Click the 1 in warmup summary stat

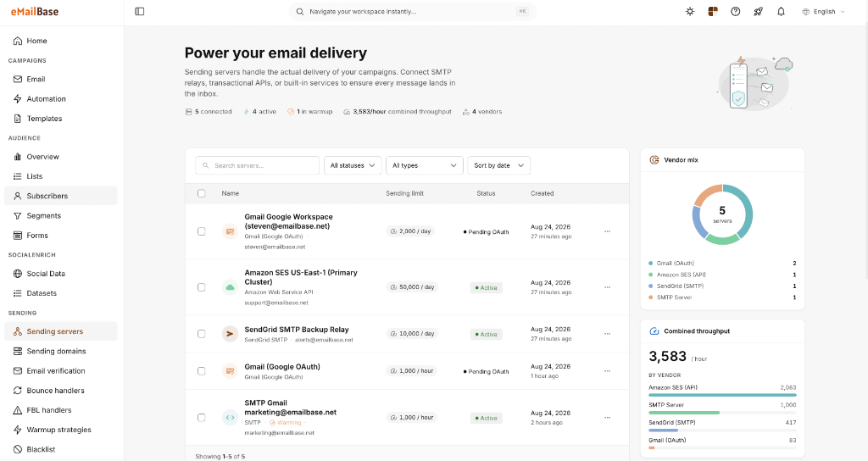click(x=310, y=112)
